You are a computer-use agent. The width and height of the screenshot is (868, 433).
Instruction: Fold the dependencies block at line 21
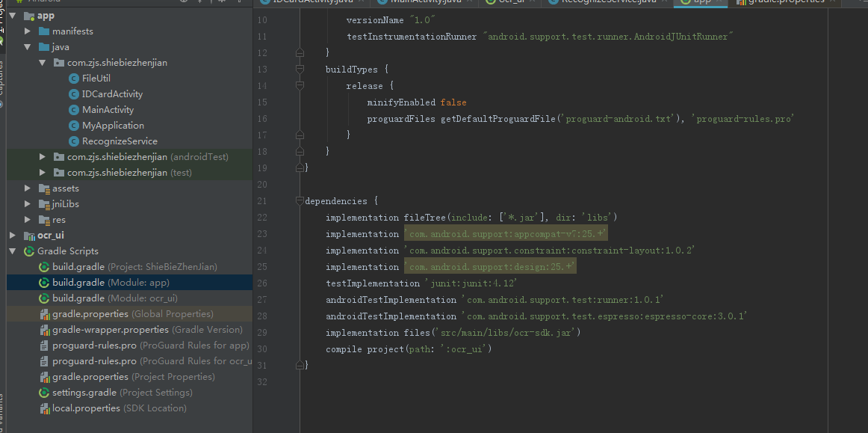coord(300,200)
